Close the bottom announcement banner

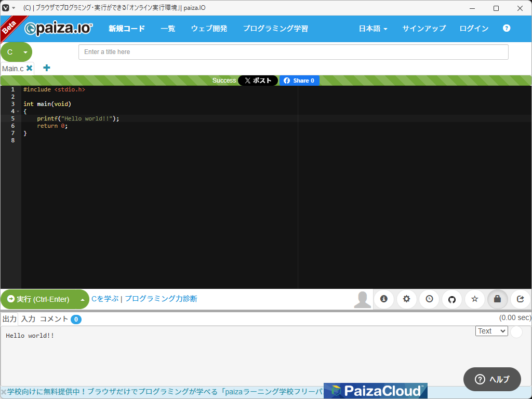click(x=4, y=392)
